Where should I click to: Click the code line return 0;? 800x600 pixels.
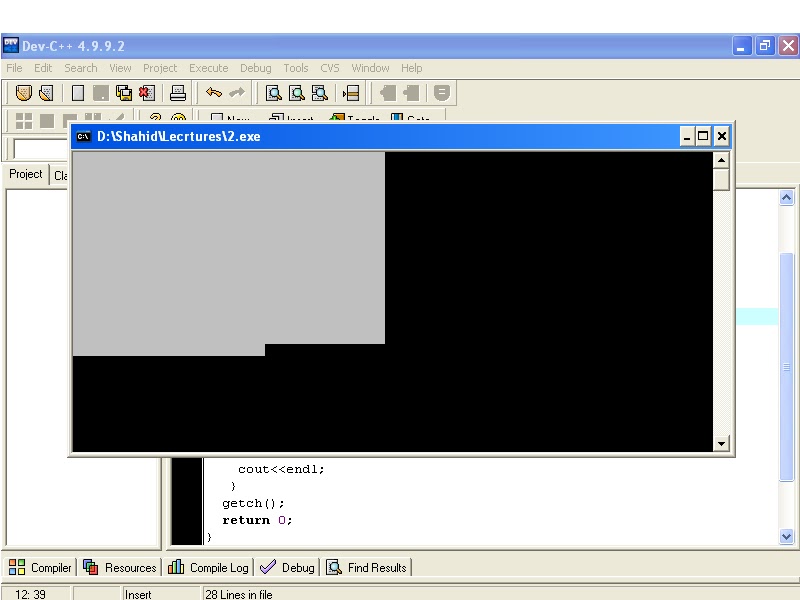pyautogui.click(x=257, y=520)
